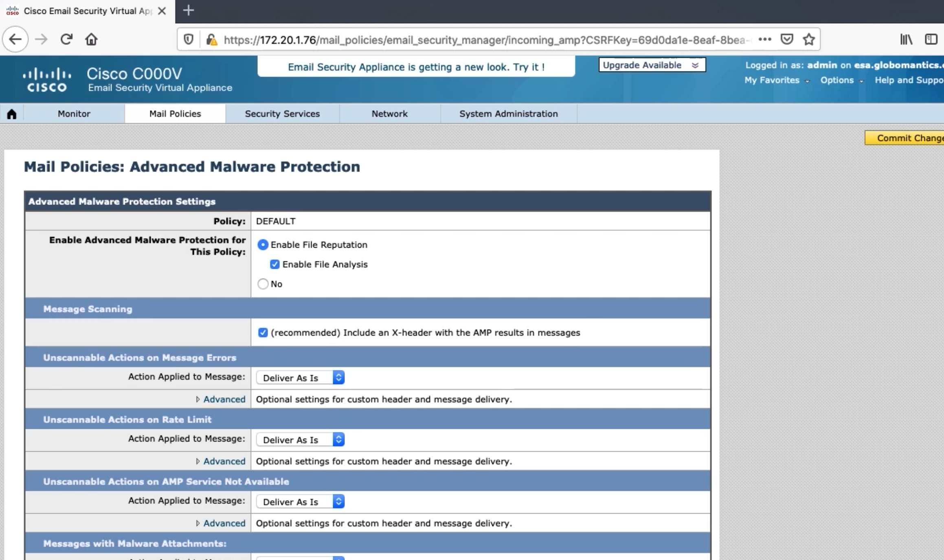The width and height of the screenshot is (944, 560).
Task: Open Help and Support menu
Action: tap(909, 80)
